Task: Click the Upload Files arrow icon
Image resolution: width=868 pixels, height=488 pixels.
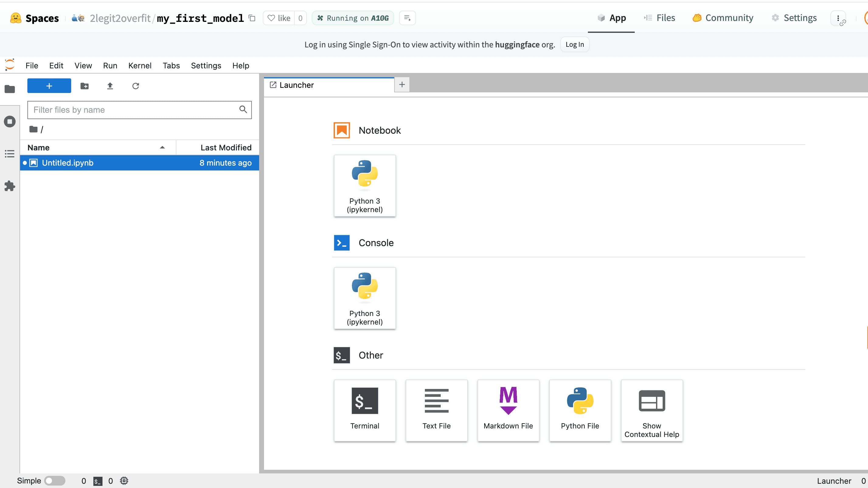Action: point(110,86)
